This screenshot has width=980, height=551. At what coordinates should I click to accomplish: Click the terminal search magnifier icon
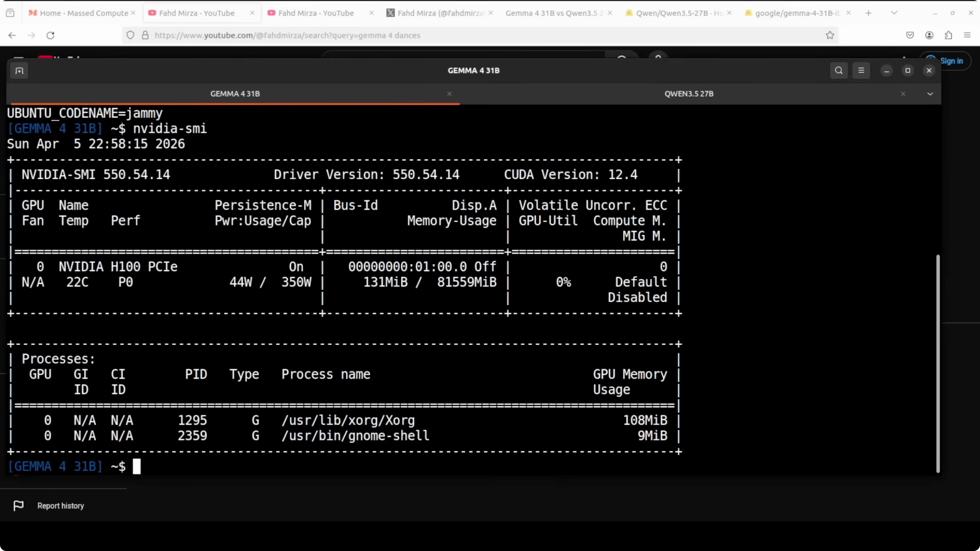pos(839,71)
